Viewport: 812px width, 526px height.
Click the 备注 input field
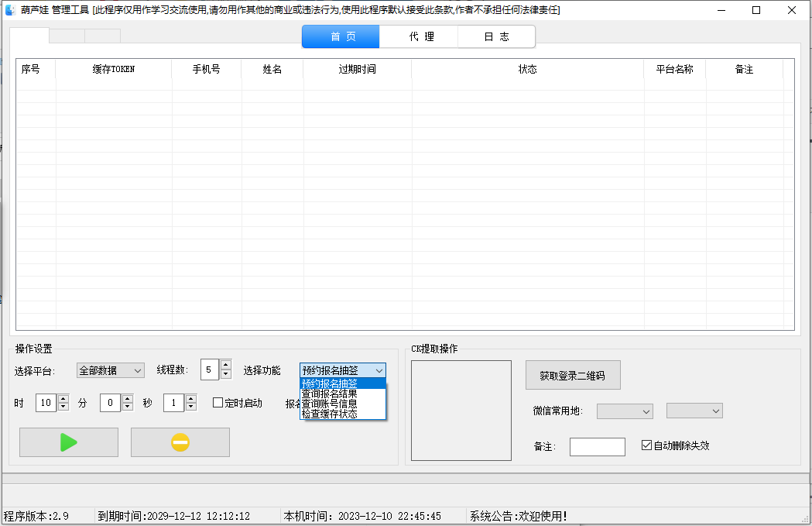(597, 447)
